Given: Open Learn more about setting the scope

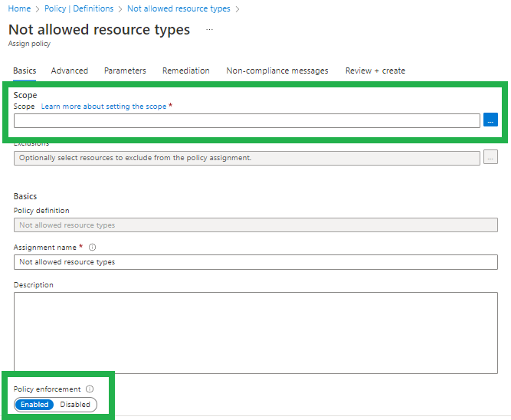Looking at the screenshot, I should click(103, 107).
